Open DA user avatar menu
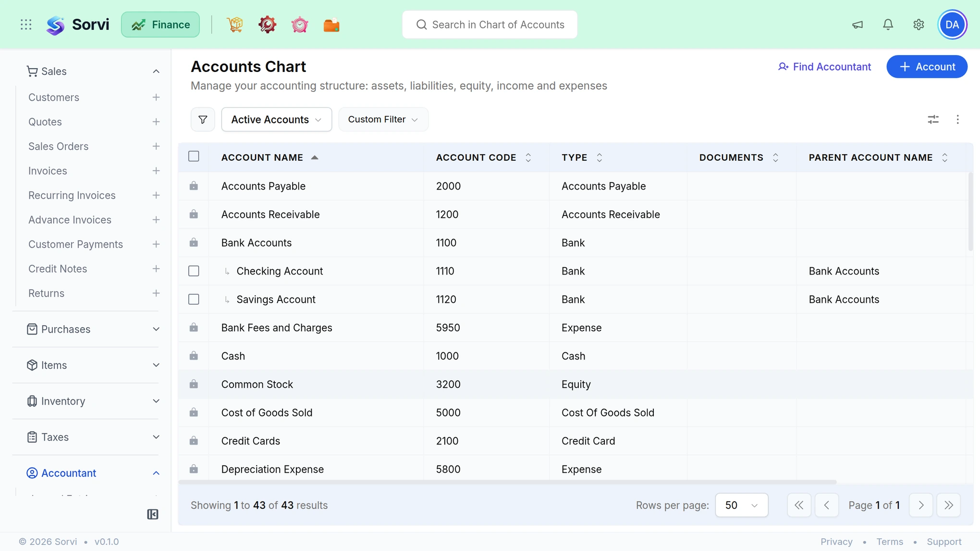This screenshot has width=980, height=551. 952,24
